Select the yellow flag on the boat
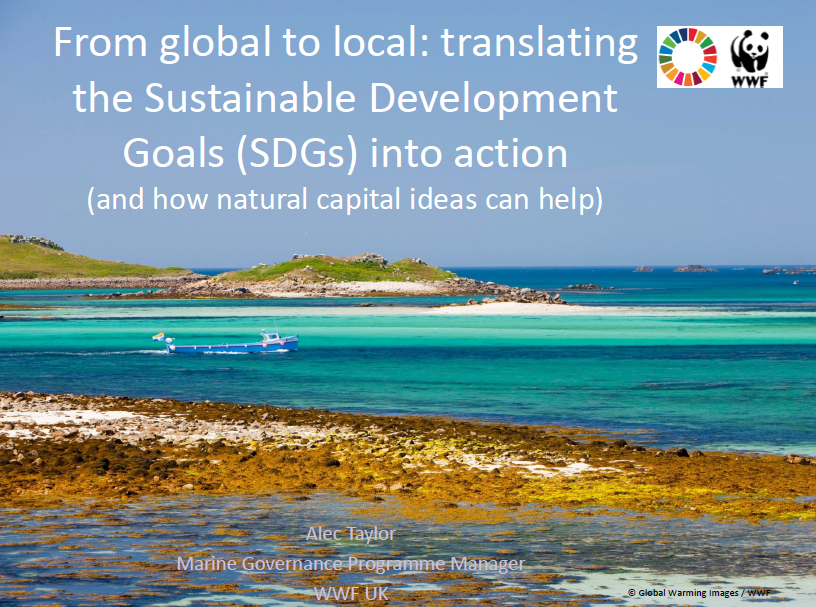This screenshot has width=816, height=607. click(159, 337)
